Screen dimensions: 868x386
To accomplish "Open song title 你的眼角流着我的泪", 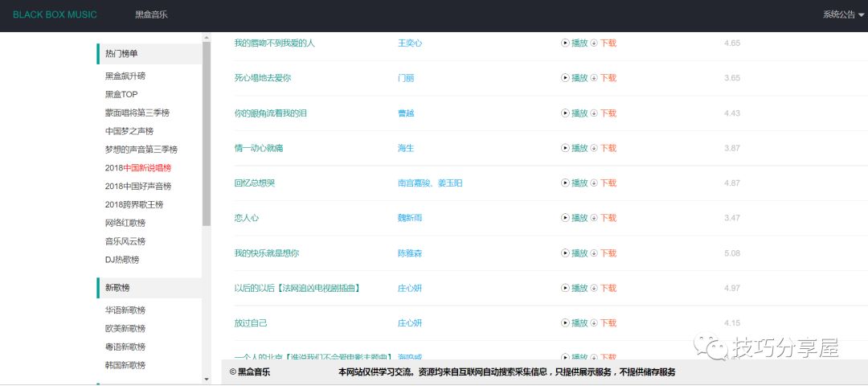I will (271, 113).
